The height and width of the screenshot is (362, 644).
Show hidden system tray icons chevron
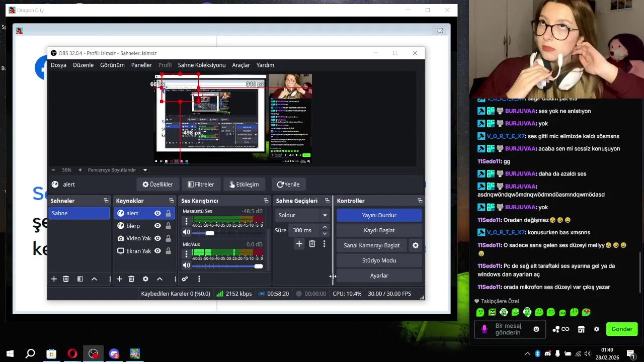pos(527,353)
